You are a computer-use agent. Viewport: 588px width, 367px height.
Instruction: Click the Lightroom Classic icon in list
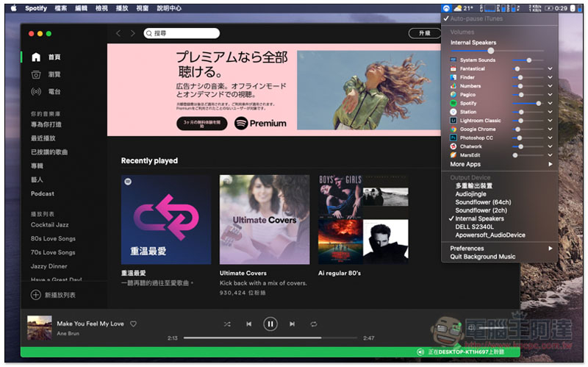tap(453, 121)
